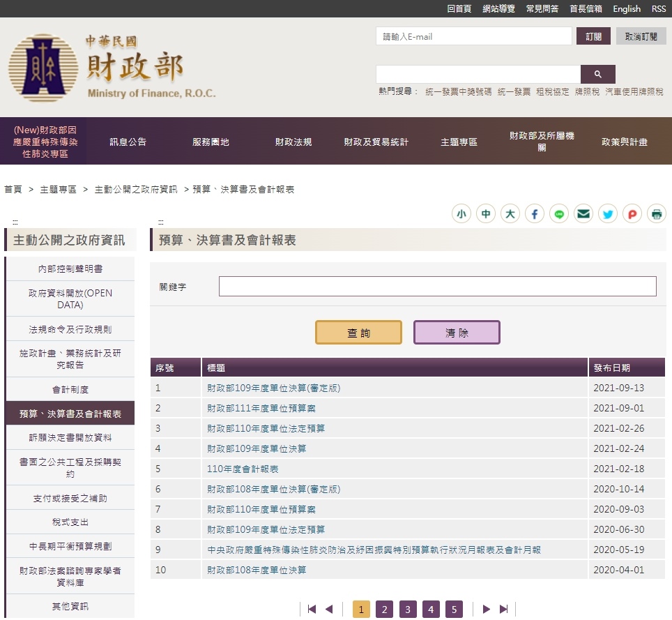672x620 pixels.
Task: Share page via Twitter icon
Action: click(x=608, y=214)
